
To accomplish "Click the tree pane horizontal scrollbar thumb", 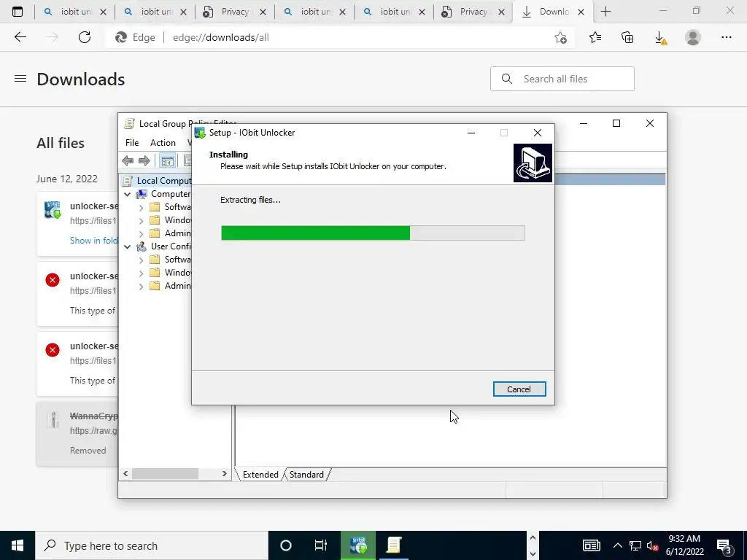I will 165,474.
